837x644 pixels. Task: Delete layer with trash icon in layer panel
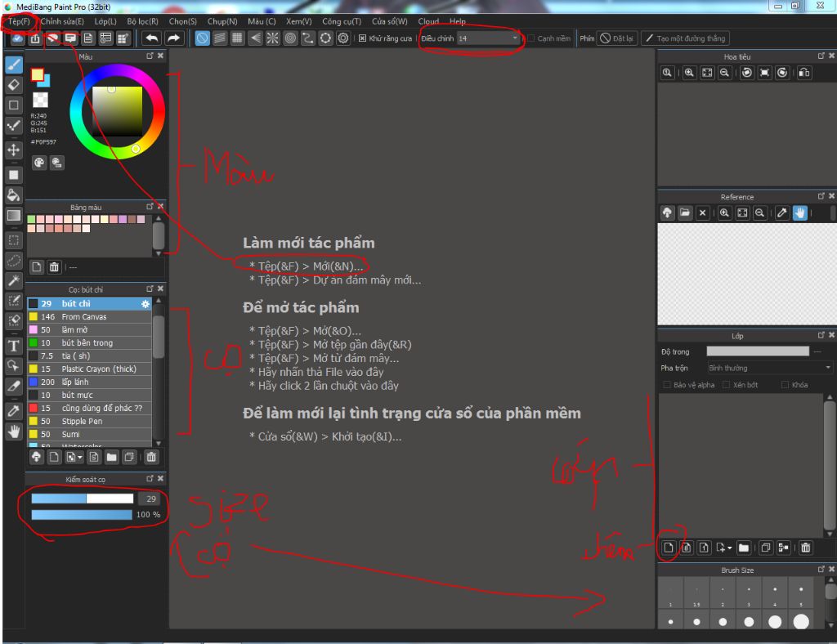pos(805,548)
